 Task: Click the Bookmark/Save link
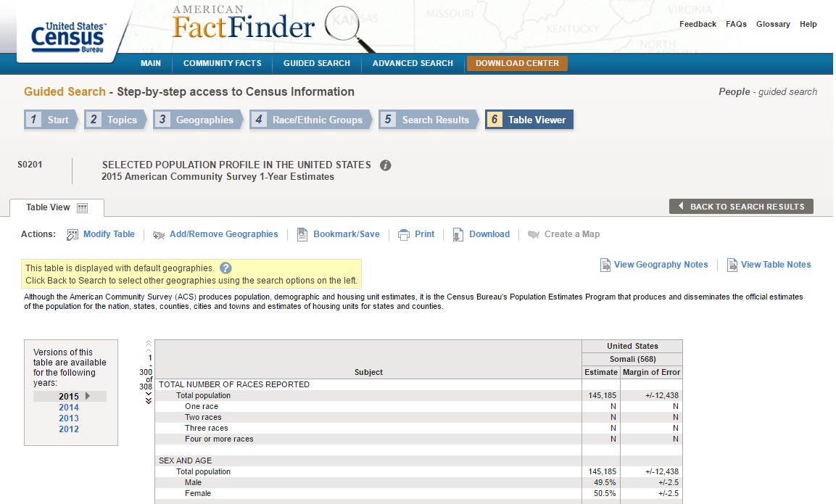coord(347,234)
